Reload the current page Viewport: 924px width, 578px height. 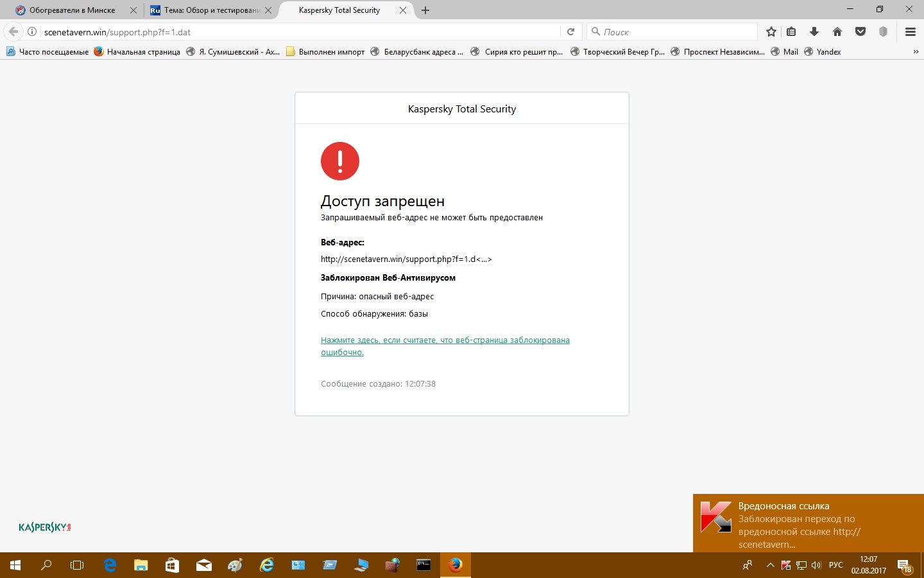click(570, 31)
